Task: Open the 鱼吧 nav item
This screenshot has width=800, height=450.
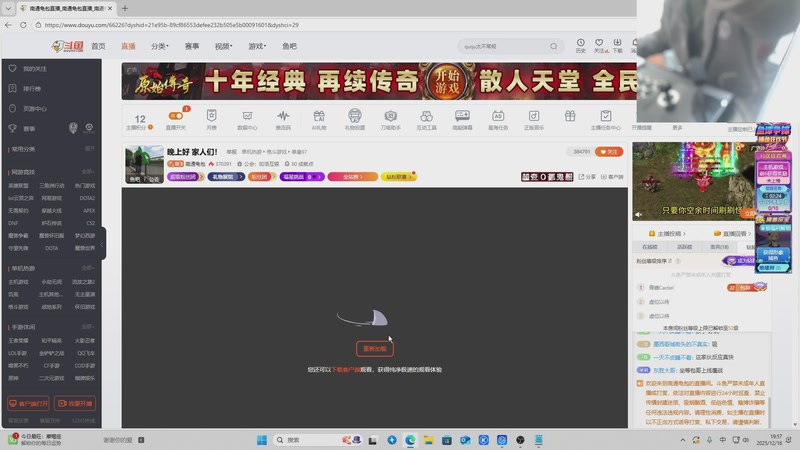Action: click(x=289, y=46)
